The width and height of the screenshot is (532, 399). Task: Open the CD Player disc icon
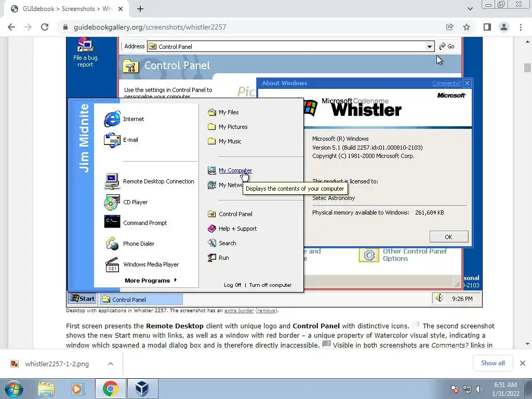tap(112, 202)
